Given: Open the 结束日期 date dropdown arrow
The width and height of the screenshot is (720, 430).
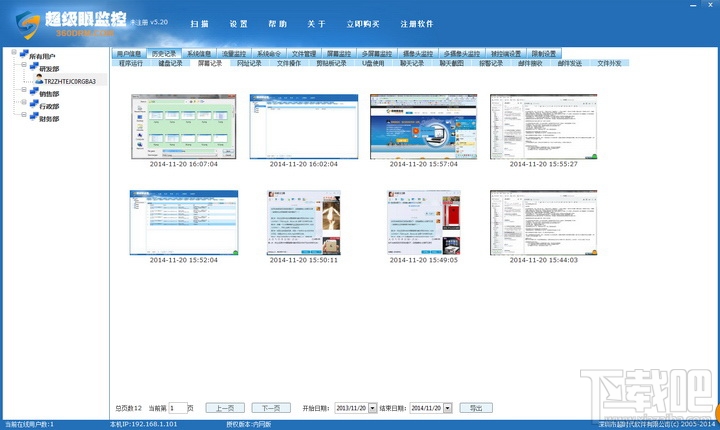Looking at the screenshot, I should click(x=448, y=408).
